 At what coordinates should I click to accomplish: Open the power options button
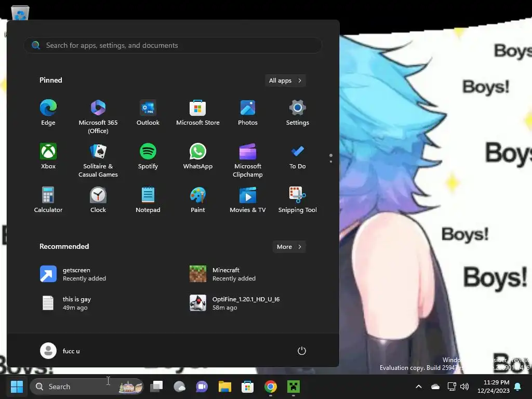coord(302,351)
